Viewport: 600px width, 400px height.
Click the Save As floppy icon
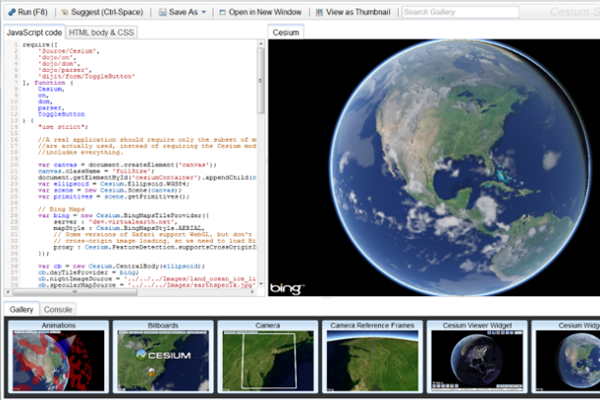[x=163, y=12]
